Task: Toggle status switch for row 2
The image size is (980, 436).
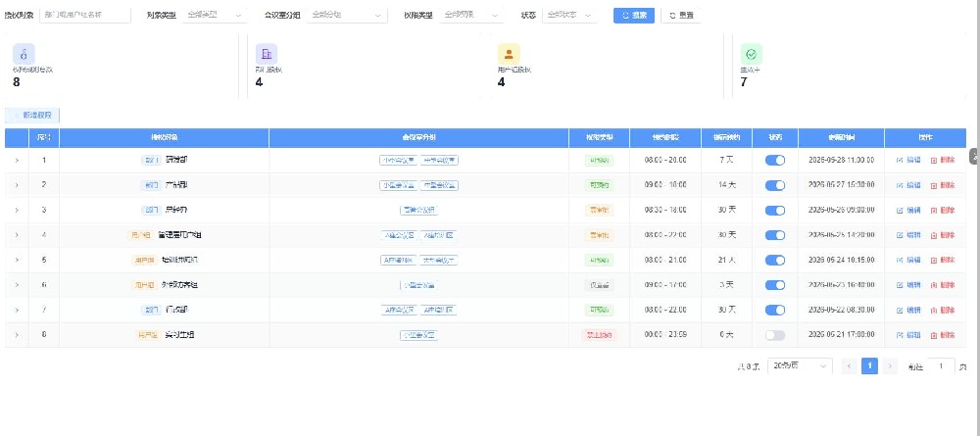Action: coord(775,185)
